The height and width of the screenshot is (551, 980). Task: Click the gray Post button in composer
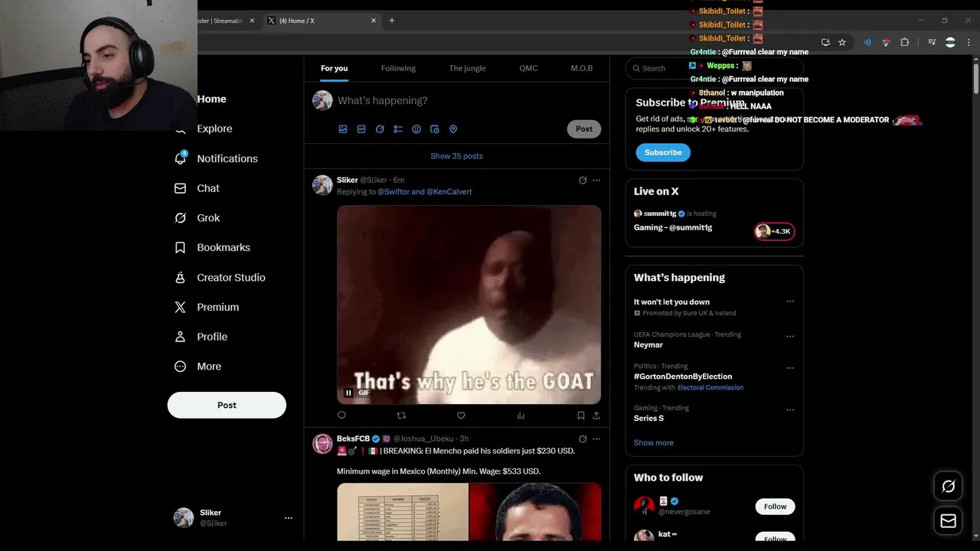click(x=584, y=129)
